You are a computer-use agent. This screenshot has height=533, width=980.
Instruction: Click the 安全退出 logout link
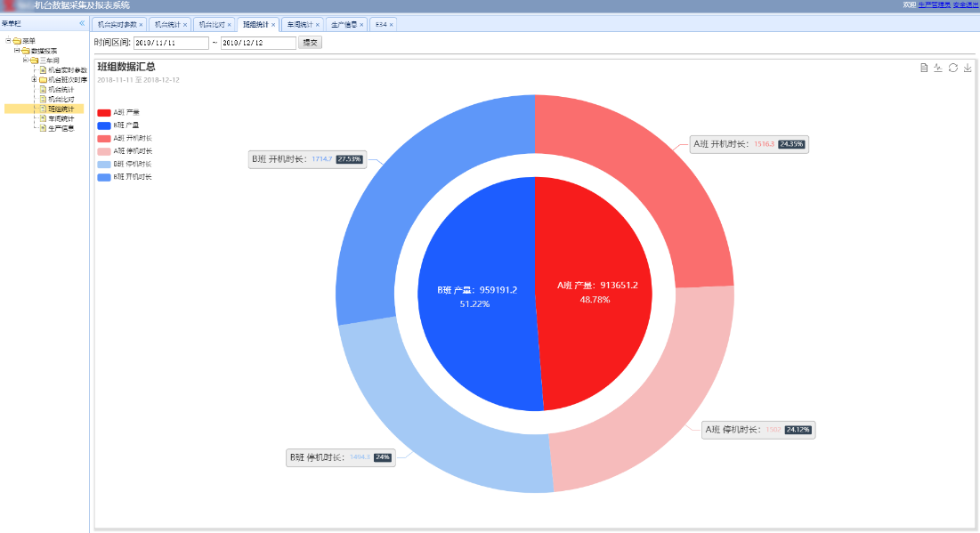965,5
